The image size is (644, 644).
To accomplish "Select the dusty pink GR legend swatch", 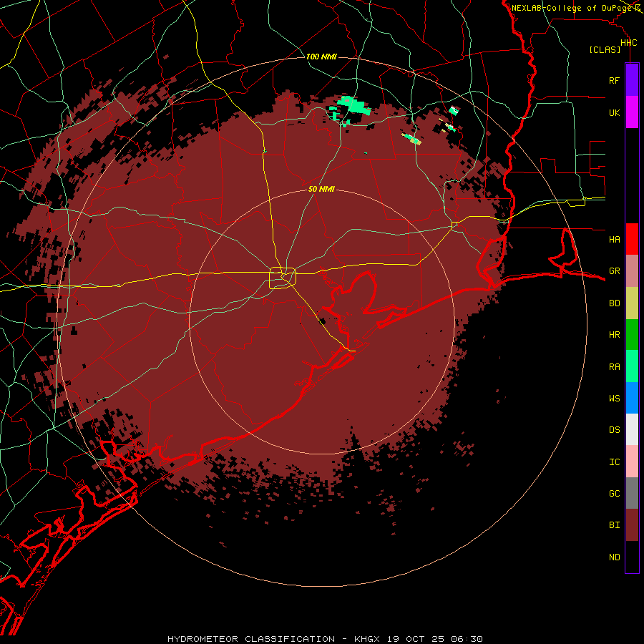I will 632,271.
